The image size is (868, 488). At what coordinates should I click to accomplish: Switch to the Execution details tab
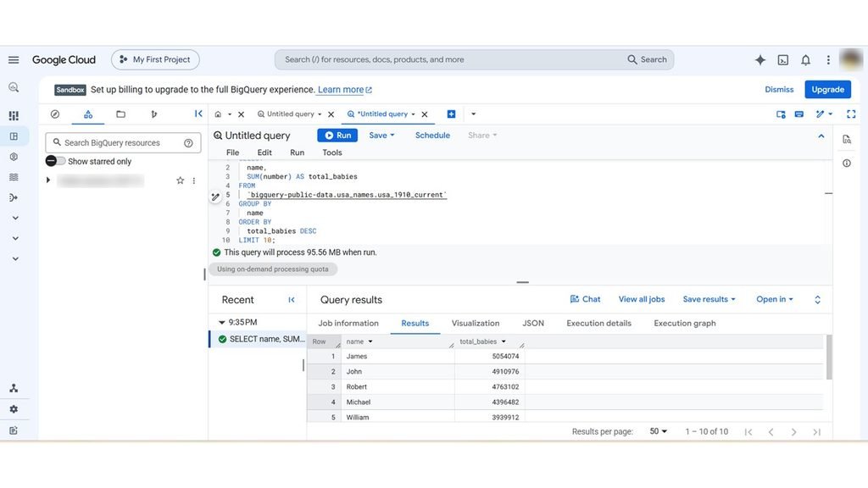599,323
